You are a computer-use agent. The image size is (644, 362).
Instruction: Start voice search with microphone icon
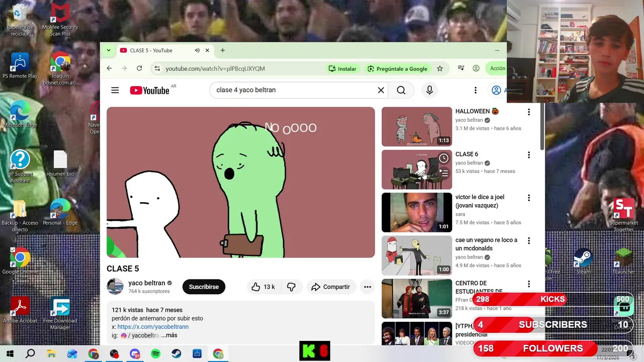(430, 90)
